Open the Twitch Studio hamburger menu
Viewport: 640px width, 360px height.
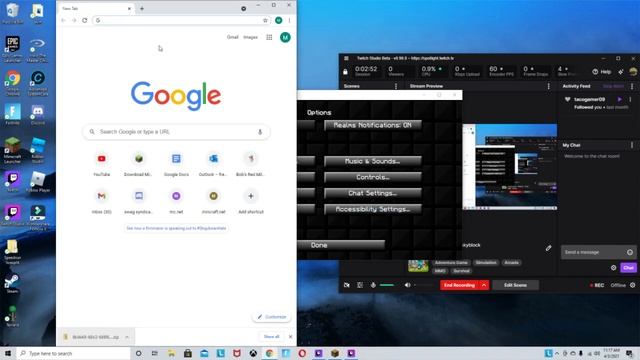click(x=346, y=58)
